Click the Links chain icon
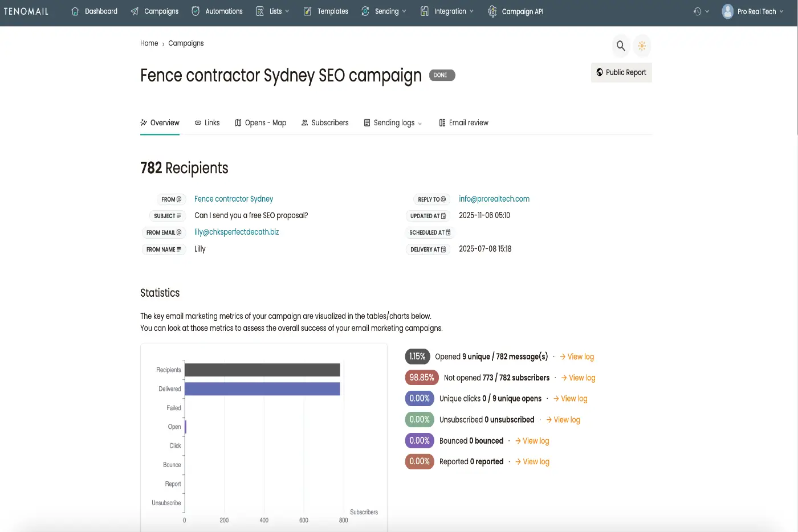798x532 pixels. pos(198,122)
